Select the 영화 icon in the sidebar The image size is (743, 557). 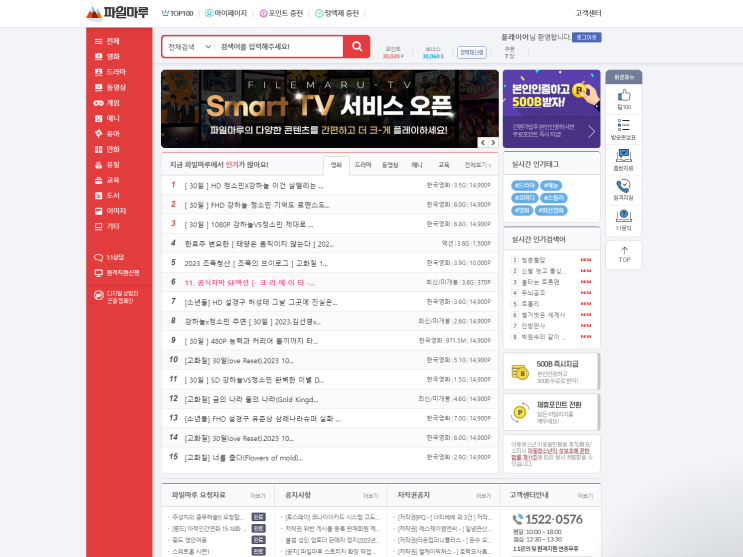pyautogui.click(x=99, y=56)
